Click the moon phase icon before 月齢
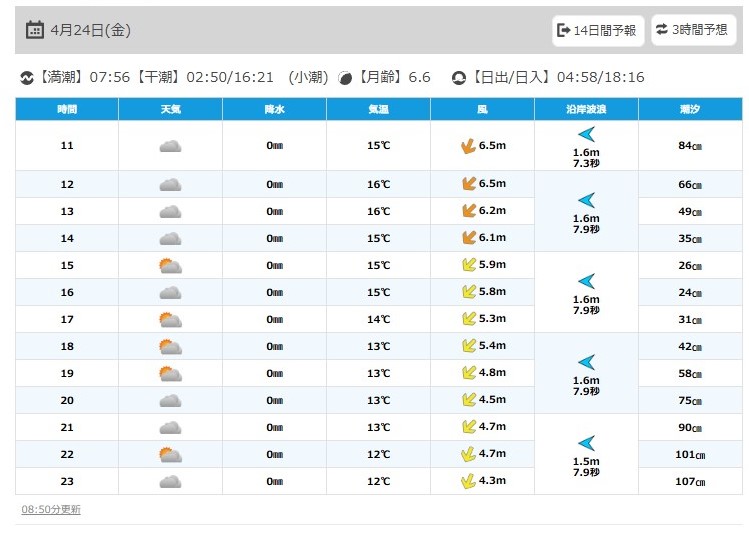 (345, 77)
